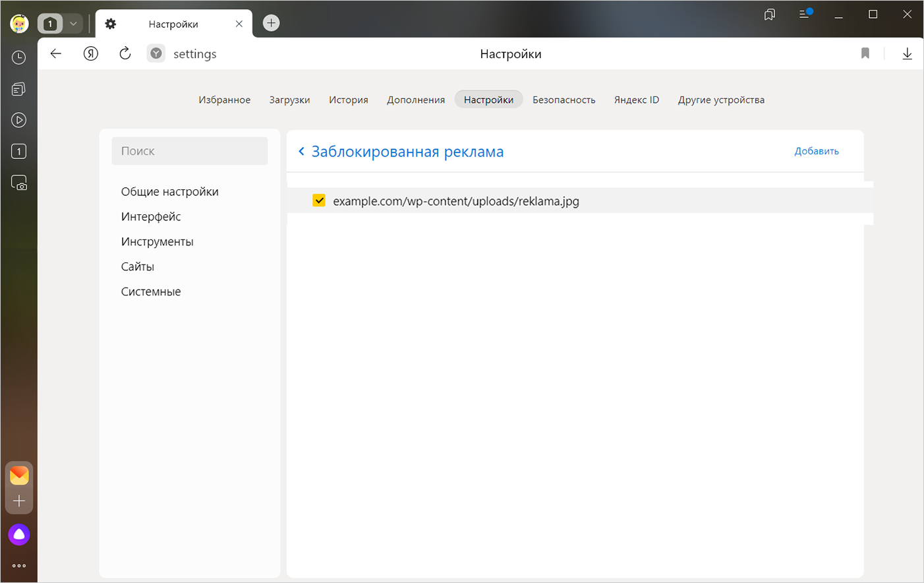Click the Настройки page title
Screen dimensions: 924x583
511,54
